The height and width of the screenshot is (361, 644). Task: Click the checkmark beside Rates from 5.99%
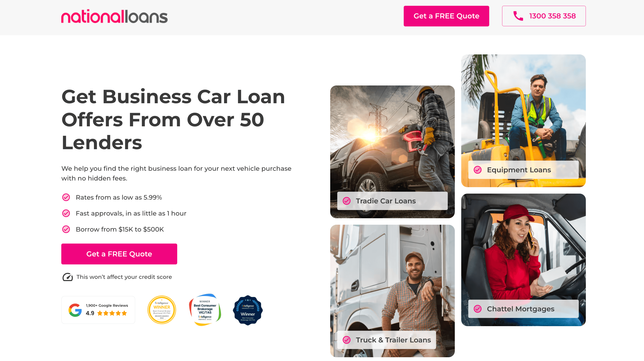coord(66,197)
